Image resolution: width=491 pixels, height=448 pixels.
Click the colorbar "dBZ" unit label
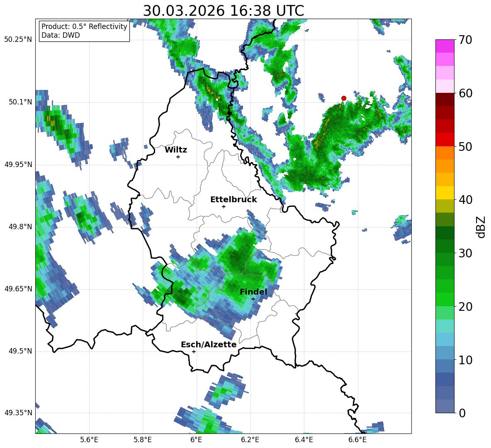pyautogui.click(x=481, y=227)
